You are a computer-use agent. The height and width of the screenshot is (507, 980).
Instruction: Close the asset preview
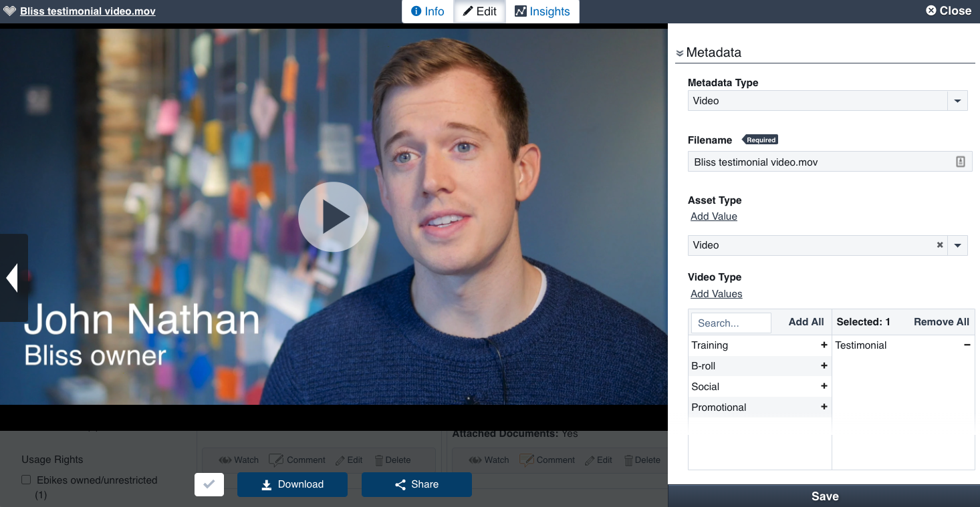coord(949,11)
